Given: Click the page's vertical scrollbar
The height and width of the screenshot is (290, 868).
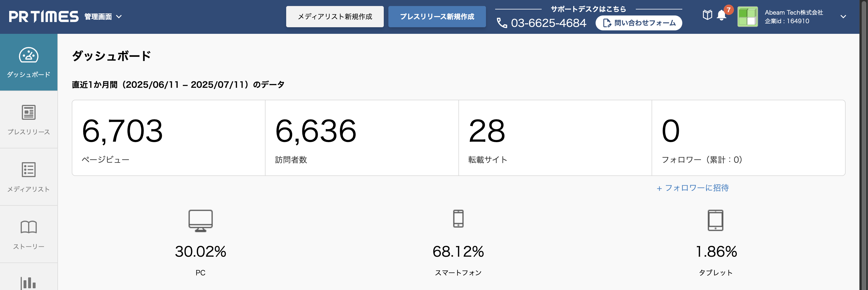Looking at the screenshot, I should [864, 145].
